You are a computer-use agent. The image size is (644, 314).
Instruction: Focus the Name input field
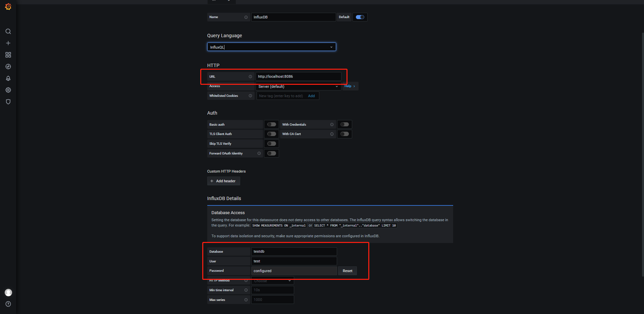(293, 17)
